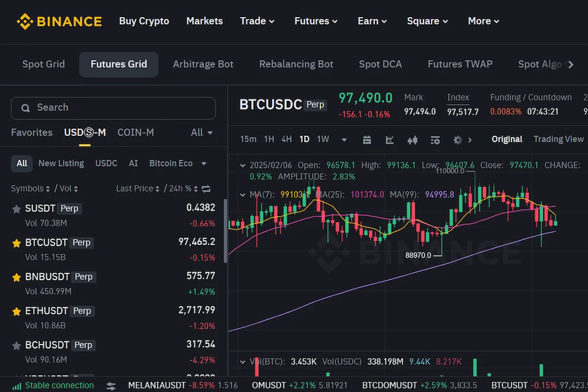
Task: Filter pairs by USDC
Action: 106,164
